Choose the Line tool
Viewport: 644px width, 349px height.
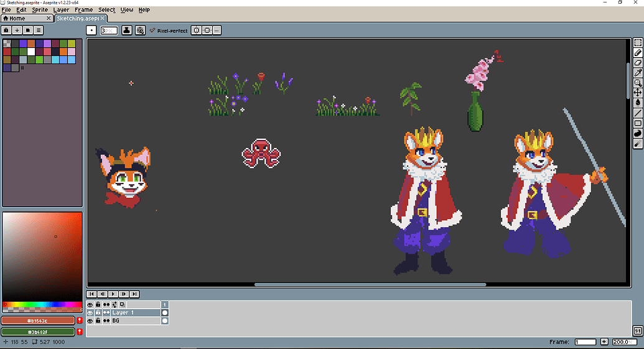click(x=638, y=113)
